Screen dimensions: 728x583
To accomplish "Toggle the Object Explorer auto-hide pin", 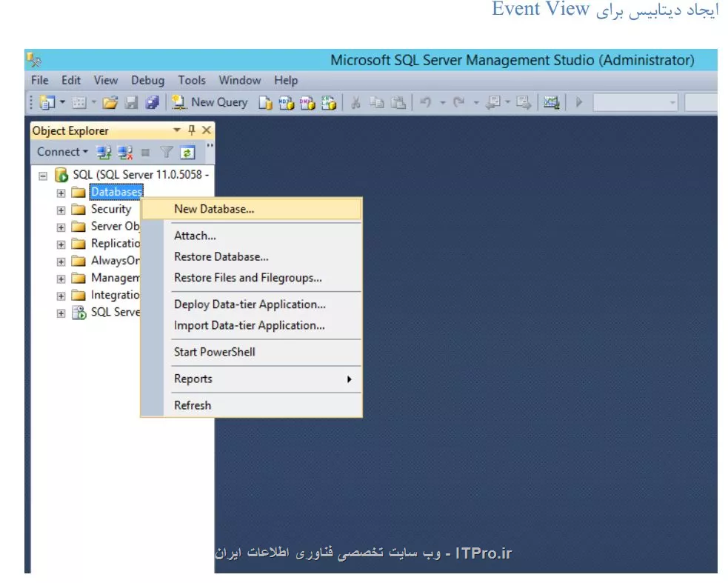I will (191, 130).
